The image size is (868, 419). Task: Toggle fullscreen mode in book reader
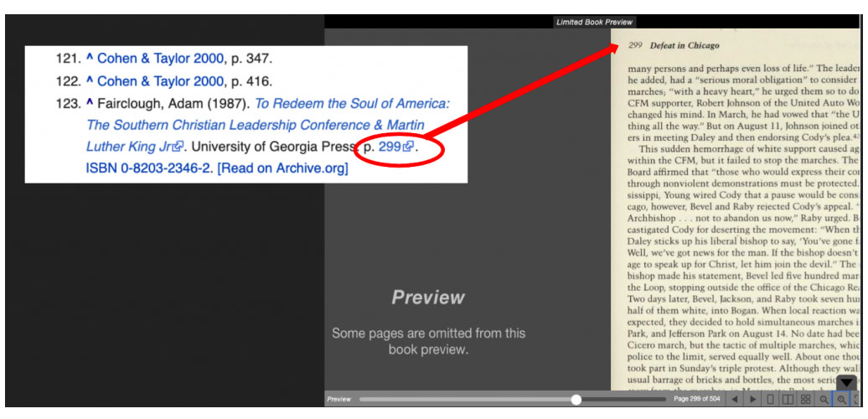[858, 400]
